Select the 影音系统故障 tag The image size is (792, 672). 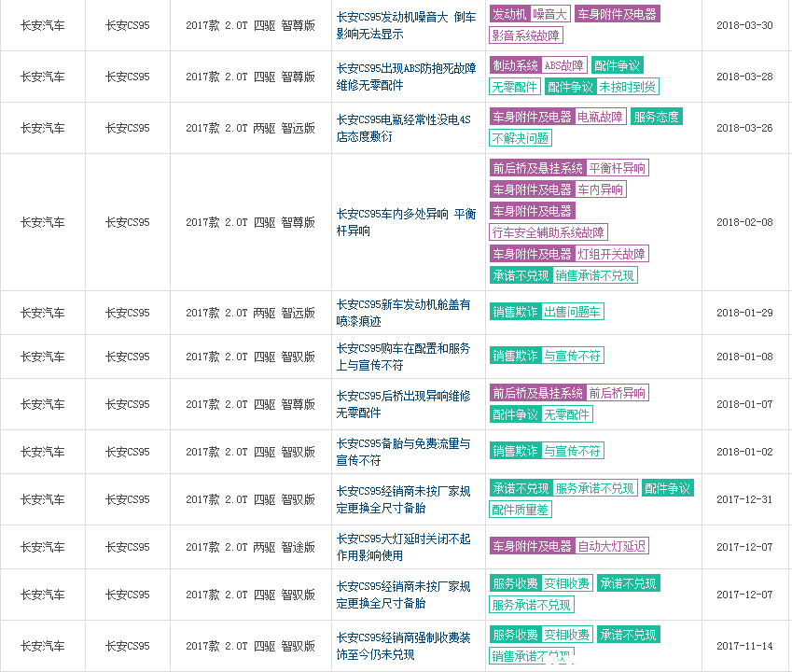coord(526,35)
